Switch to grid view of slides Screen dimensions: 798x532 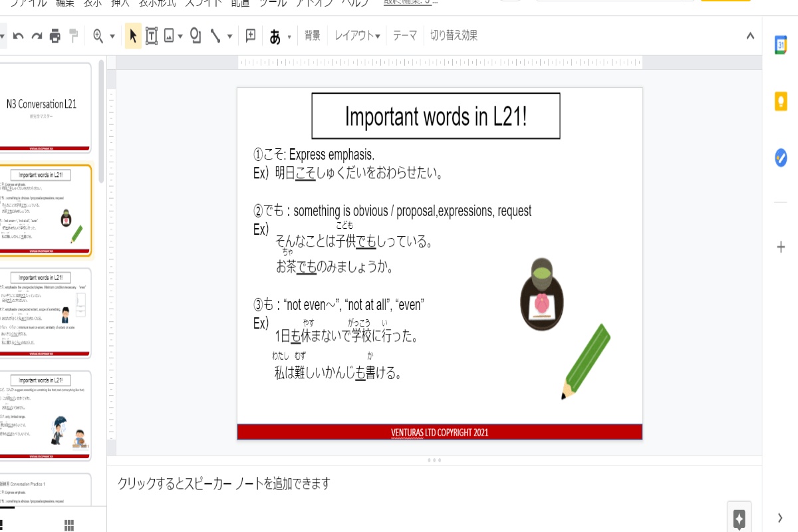pos(69,525)
